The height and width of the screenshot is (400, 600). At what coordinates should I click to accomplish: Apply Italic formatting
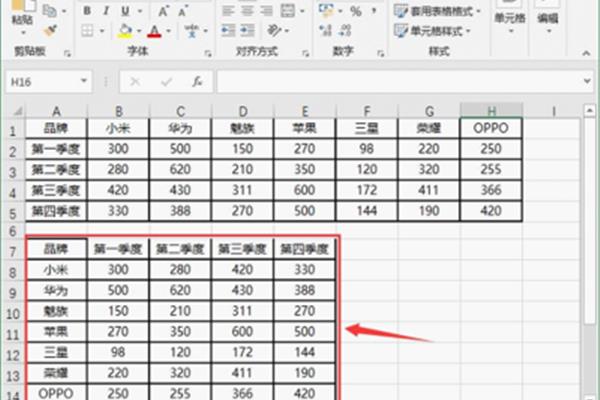pyautogui.click(x=106, y=11)
